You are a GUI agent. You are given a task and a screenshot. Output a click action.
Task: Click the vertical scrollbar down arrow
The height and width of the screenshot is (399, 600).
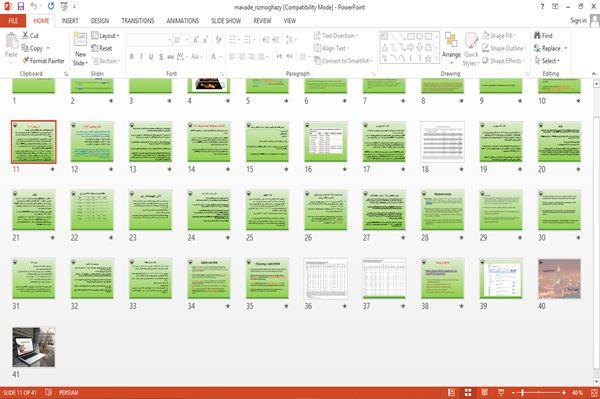pos(596,381)
